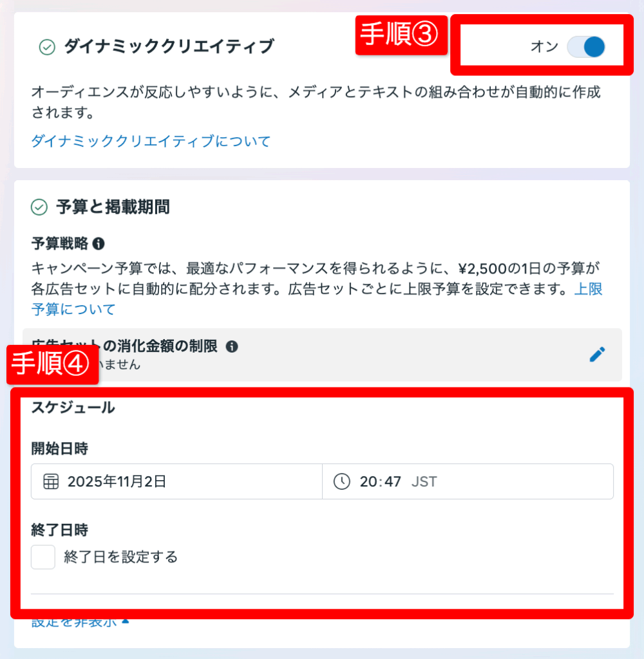Check the 終了日を設定する checkbox
Image resolution: width=644 pixels, height=659 pixels.
tap(43, 557)
